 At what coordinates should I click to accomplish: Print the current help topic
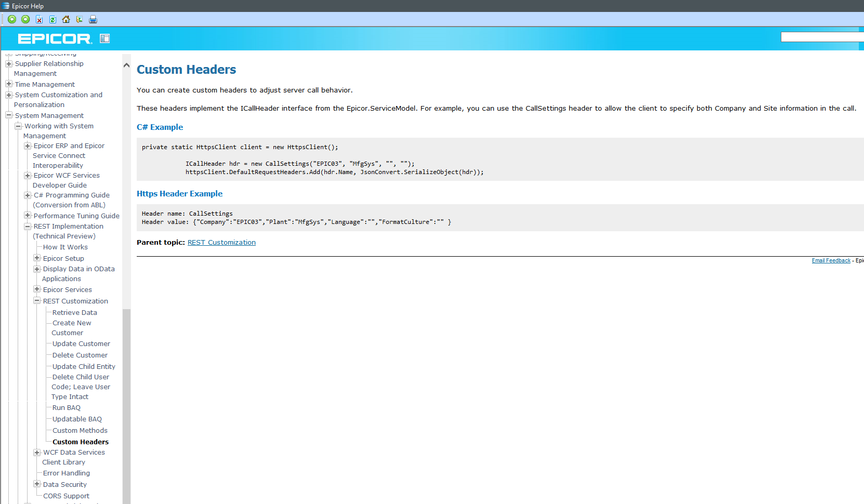[93, 19]
